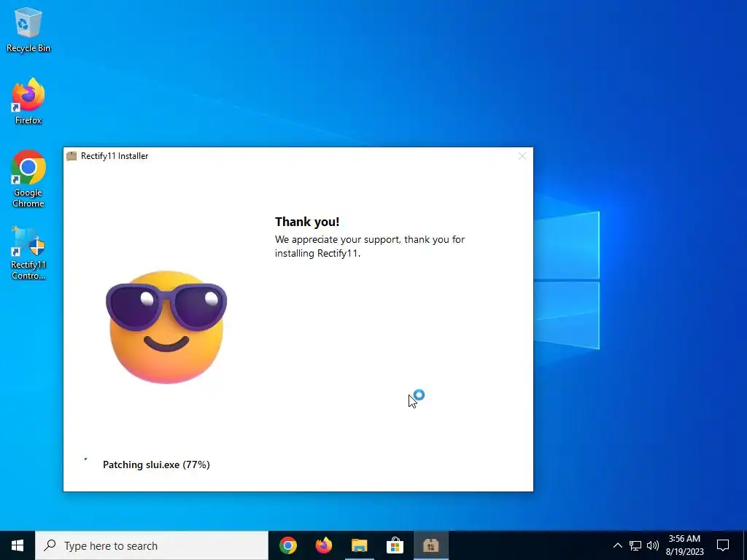This screenshot has width=747, height=560.
Task: Open Microsoft Store from the taskbar
Action: coord(395,545)
